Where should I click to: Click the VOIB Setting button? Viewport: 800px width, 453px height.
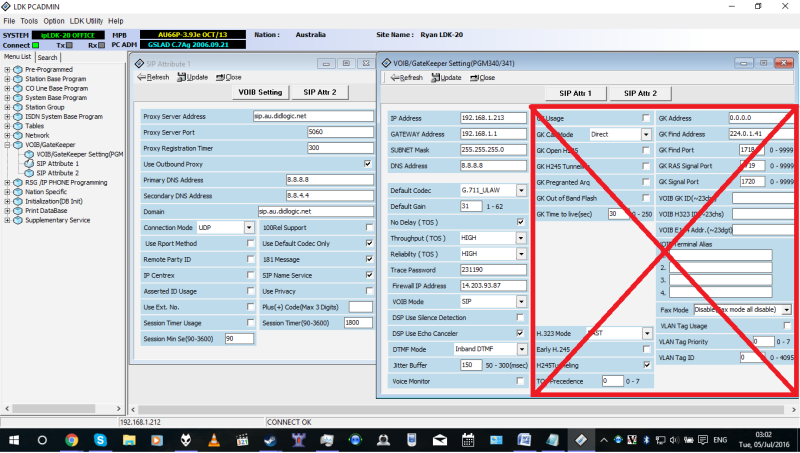tap(260, 92)
